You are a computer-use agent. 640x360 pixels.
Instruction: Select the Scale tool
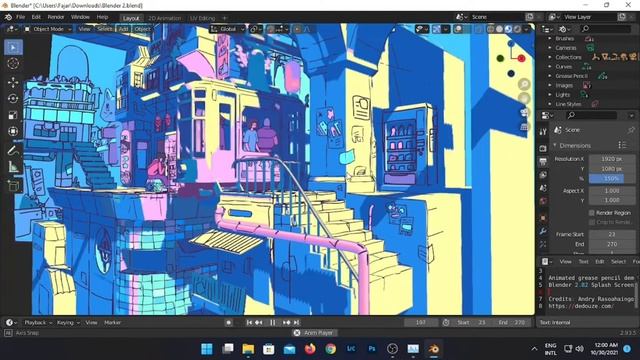click(13, 115)
